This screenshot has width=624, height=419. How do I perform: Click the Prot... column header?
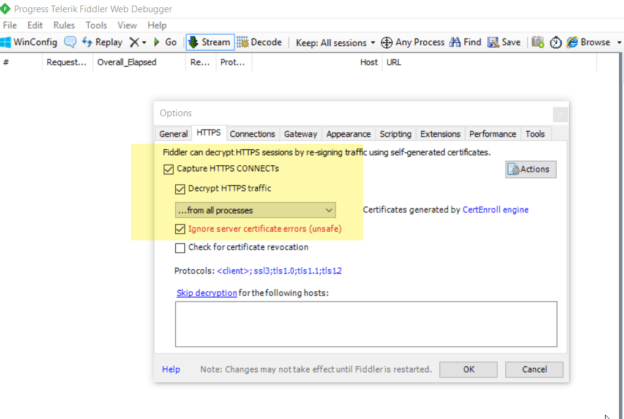(234, 62)
